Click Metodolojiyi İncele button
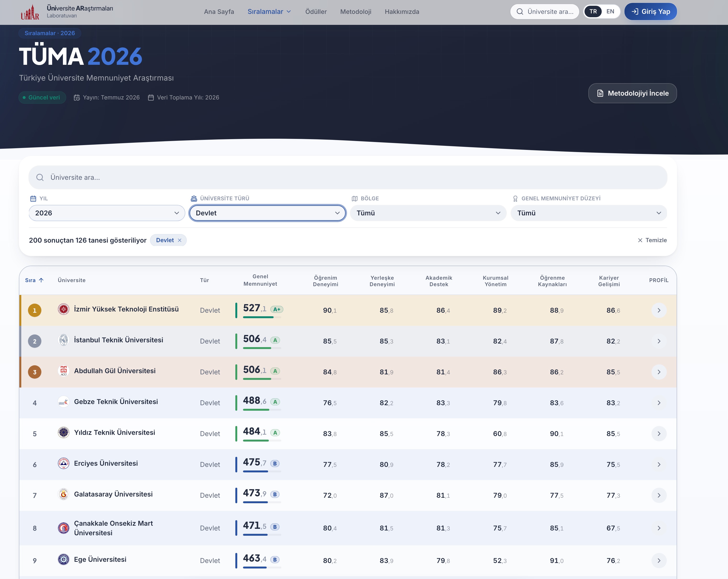 (x=632, y=93)
